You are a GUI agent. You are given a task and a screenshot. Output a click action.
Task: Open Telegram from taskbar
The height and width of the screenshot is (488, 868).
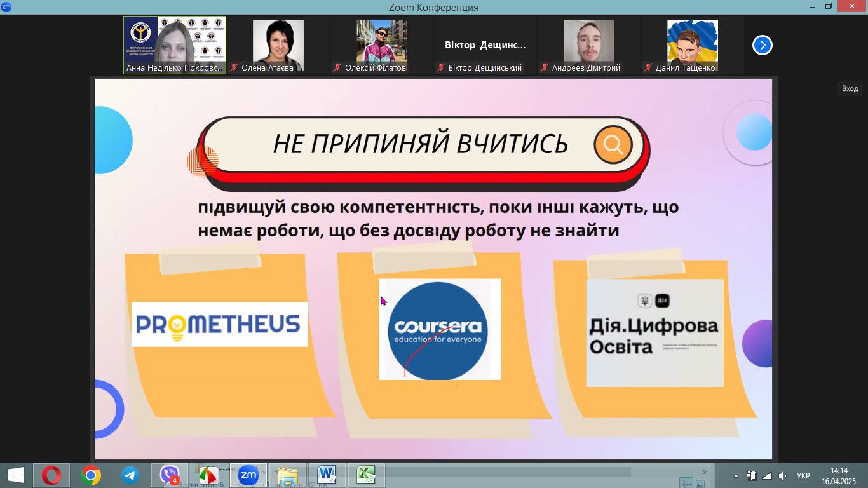(x=130, y=475)
